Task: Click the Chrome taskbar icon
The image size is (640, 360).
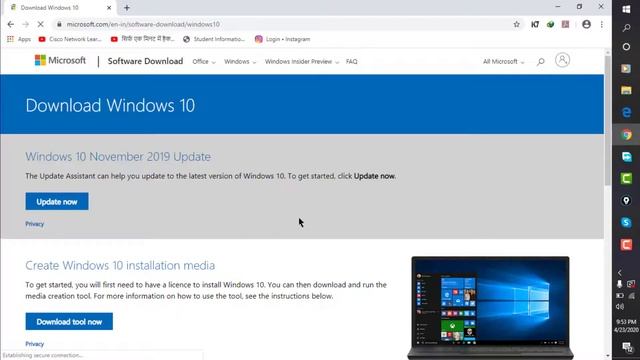Action: (626, 135)
